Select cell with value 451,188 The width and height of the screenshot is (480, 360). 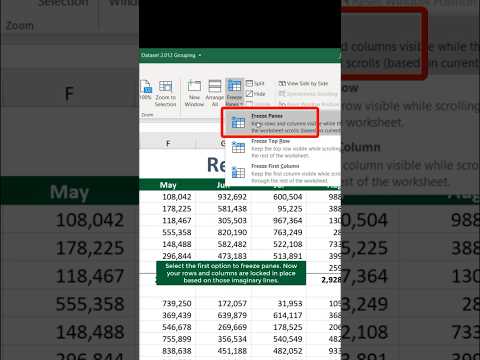pos(225,351)
